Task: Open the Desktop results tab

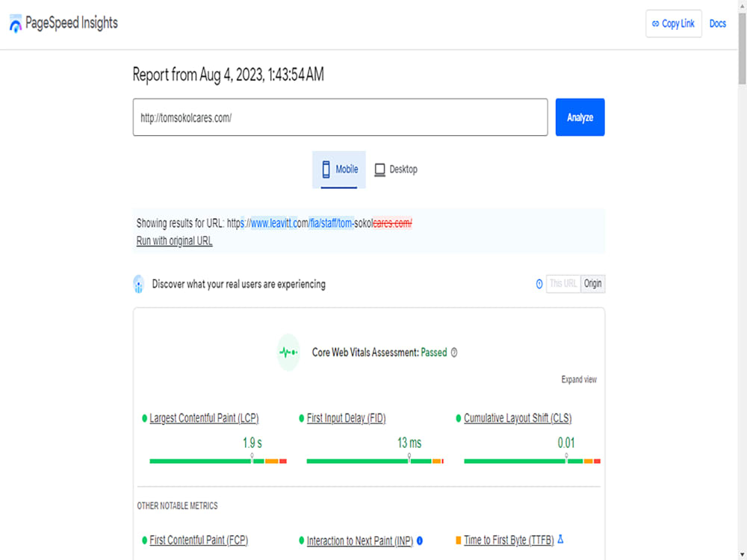Action: 396,169
